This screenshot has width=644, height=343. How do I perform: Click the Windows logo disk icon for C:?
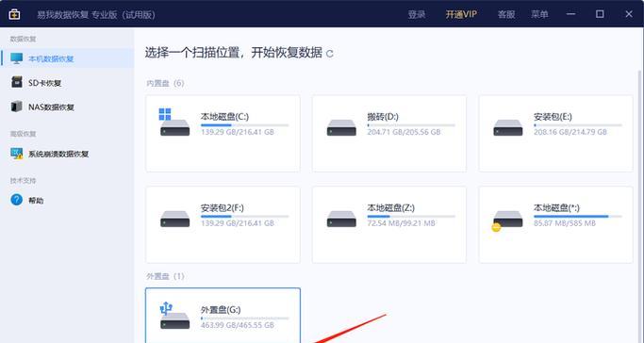(174, 122)
